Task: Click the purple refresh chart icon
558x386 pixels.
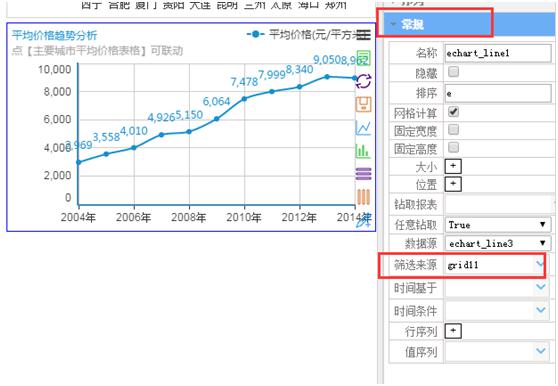Action: pyautogui.click(x=363, y=81)
